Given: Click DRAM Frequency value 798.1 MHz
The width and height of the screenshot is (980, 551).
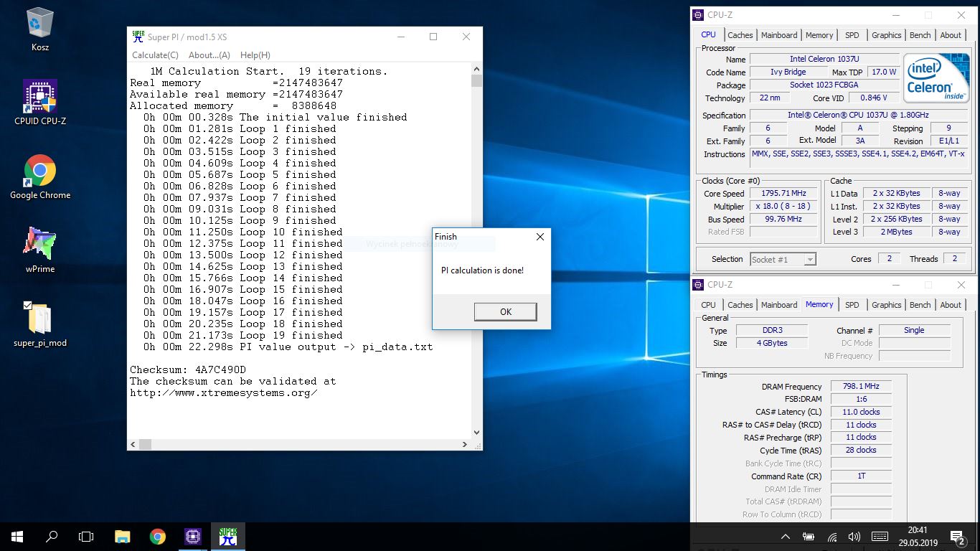Looking at the screenshot, I should (x=861, y=386).
